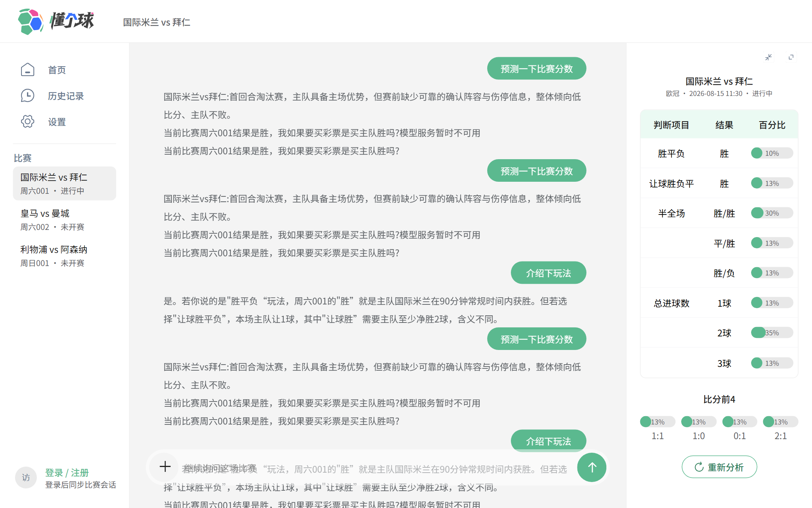
Task: Click the 懂个球 logo
Action: 56,21
